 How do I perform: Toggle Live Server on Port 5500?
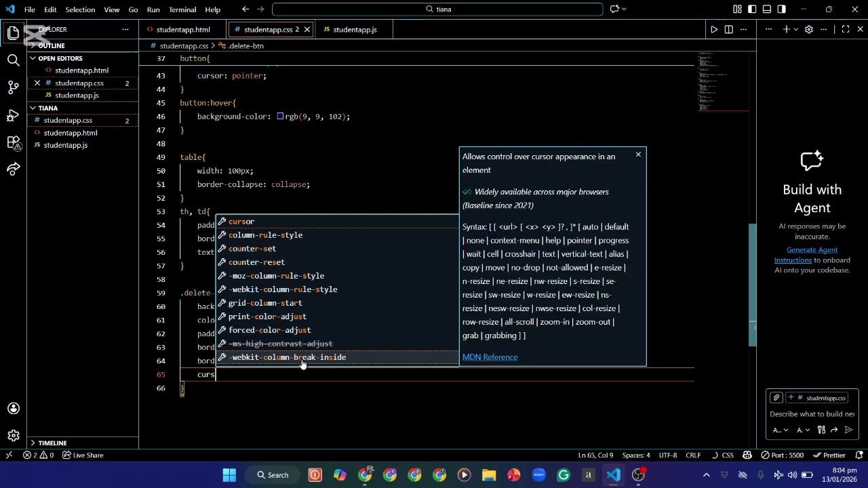(x=784, y=455)
